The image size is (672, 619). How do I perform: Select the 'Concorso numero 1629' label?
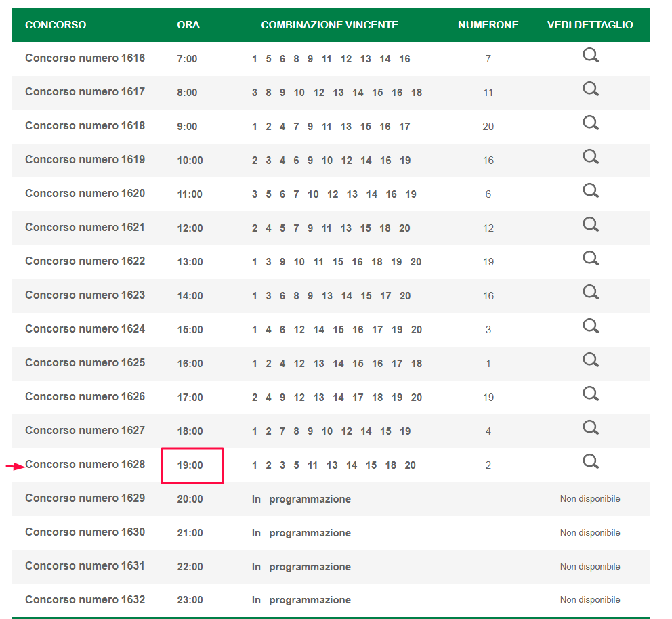[85, 498]
